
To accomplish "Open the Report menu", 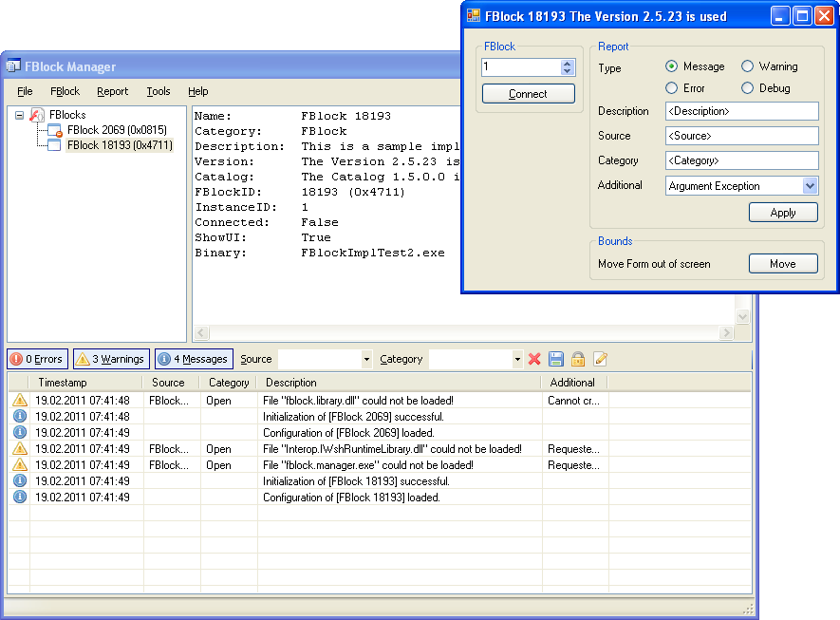I will coord(112,91).
